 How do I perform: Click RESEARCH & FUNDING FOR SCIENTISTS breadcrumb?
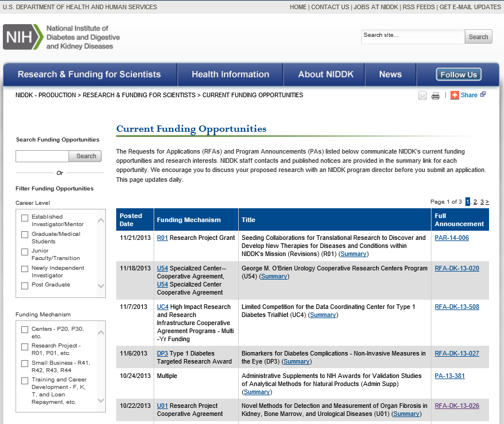(x=139, y=95)
